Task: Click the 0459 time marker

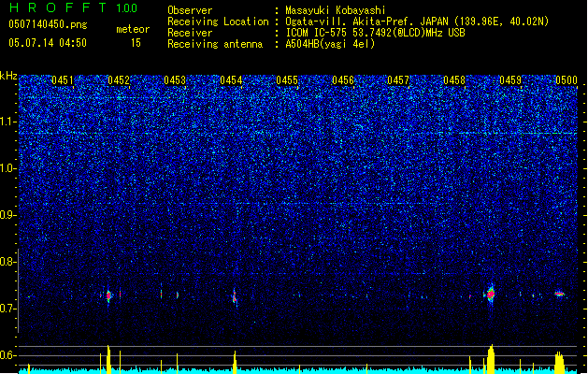Action: click(x=510, y=80)
